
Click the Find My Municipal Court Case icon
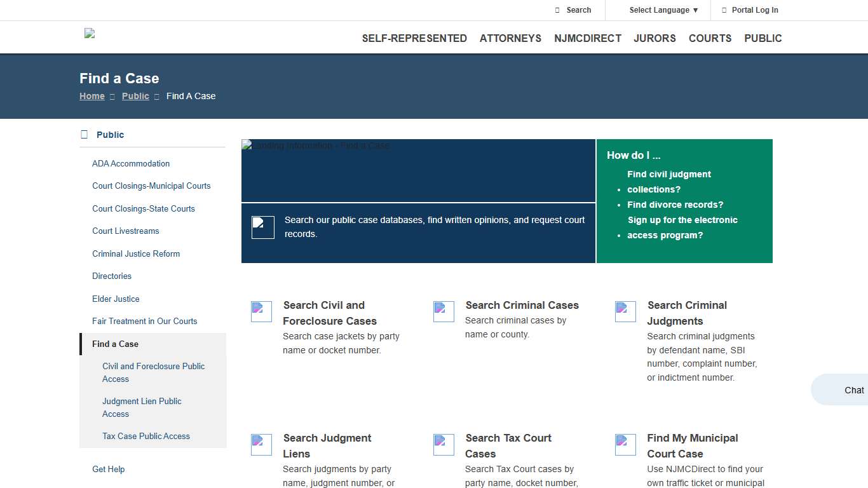click(x=625, y=444)
